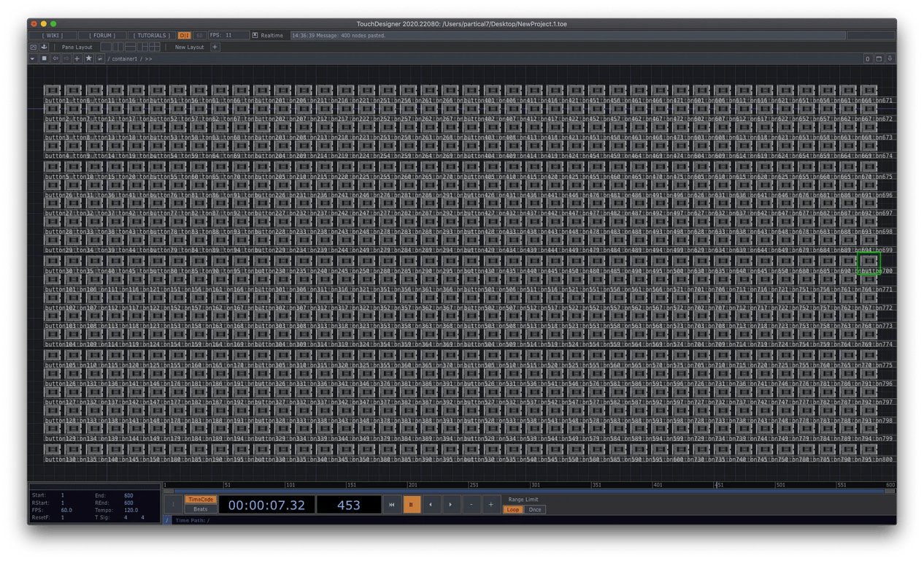Viewport: 924px width, 561px height.
Task: Expand the path with the >> chevrons
Action: [x=148, y=58]
